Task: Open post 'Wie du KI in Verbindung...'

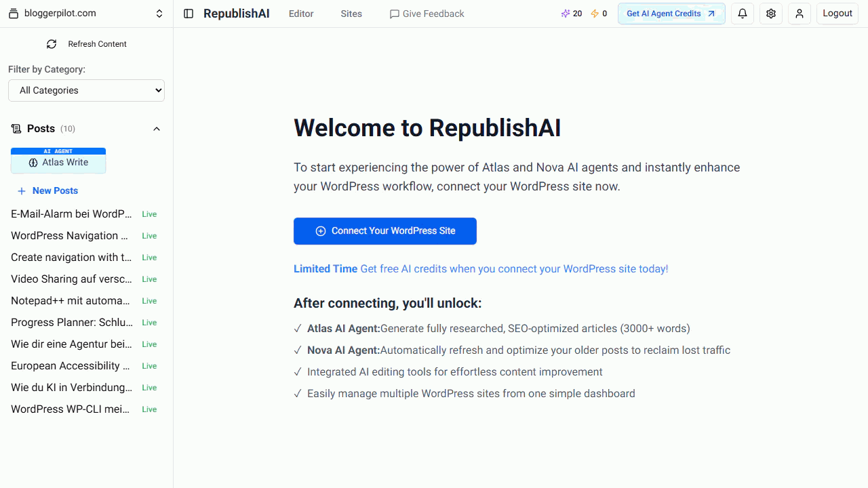Action: [x=72, y=388]
